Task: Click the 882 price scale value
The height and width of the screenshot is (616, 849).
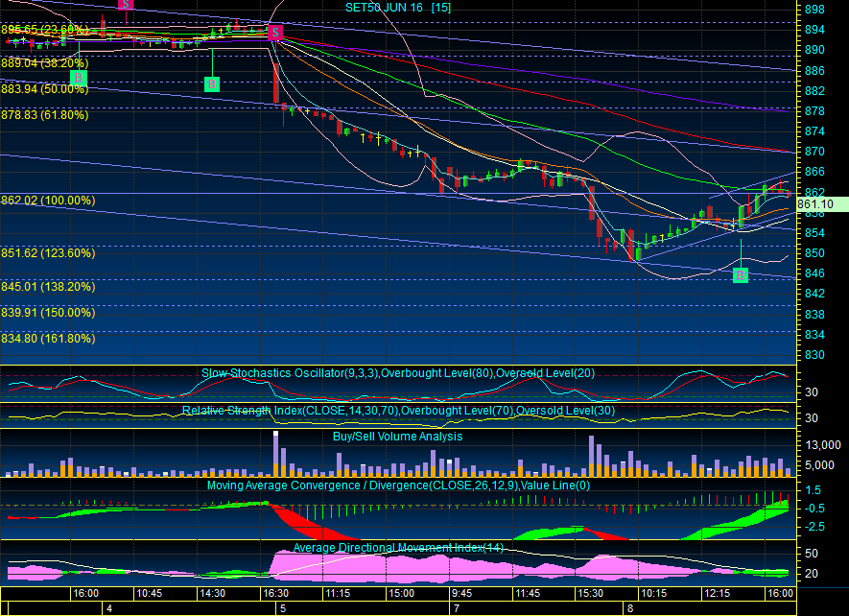Action: (814, 90)
